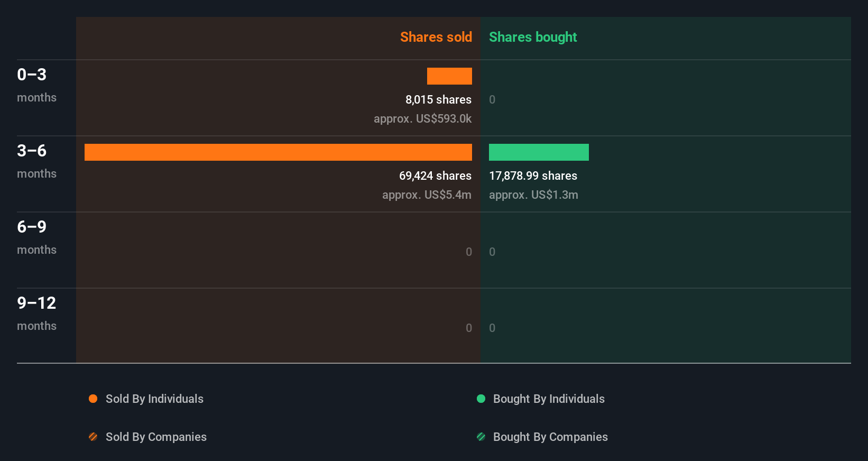Screen dimensions: 868x461
Task: Click the sold 0 in 9–12 months row
Action: click(469, 328)
